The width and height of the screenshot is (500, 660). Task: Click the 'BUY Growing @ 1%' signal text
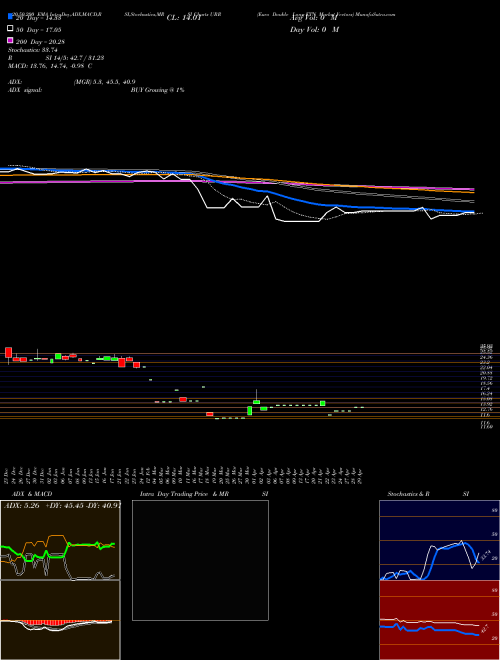point(157,90)
